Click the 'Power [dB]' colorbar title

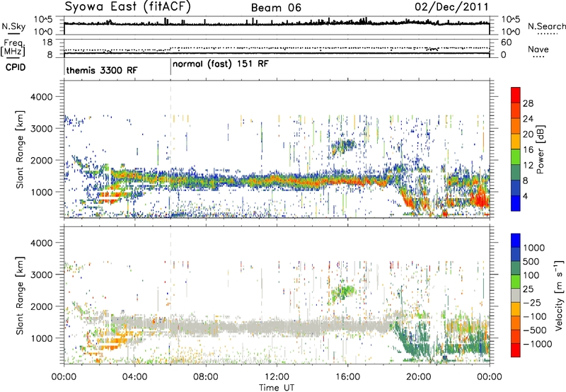(x=540, y=149)
